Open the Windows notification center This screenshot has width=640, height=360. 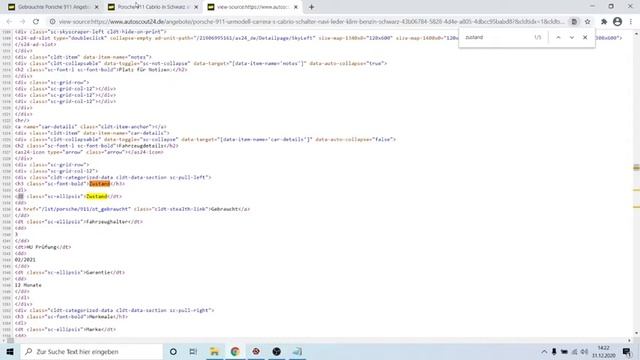pyautogui.click(x=627, y=351)
